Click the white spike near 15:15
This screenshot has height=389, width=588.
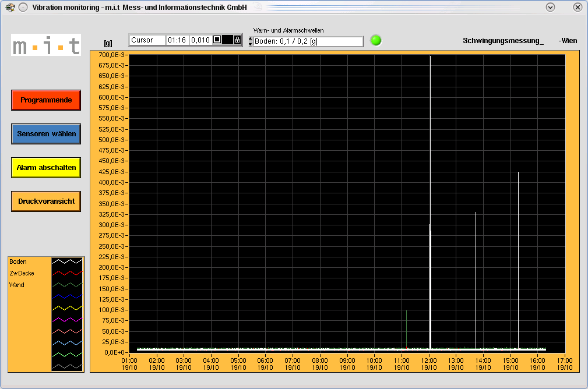point(518,260)
